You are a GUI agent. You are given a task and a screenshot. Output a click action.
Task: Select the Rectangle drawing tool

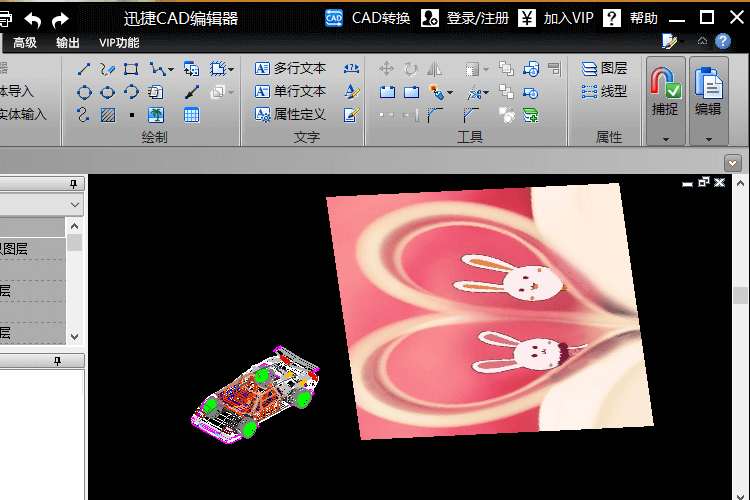(131, 69)
